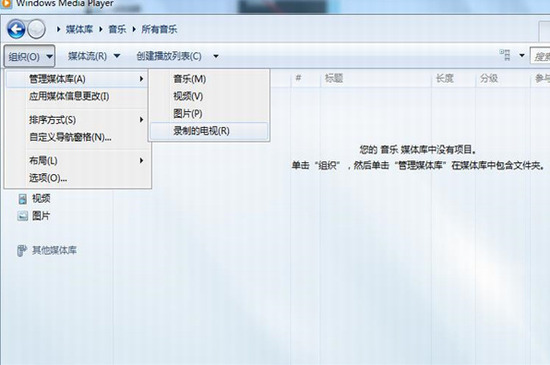Click 媒体库 in the breadcrumb path
The height and width of the screenshot is (365, 550).
coord(79,29)
